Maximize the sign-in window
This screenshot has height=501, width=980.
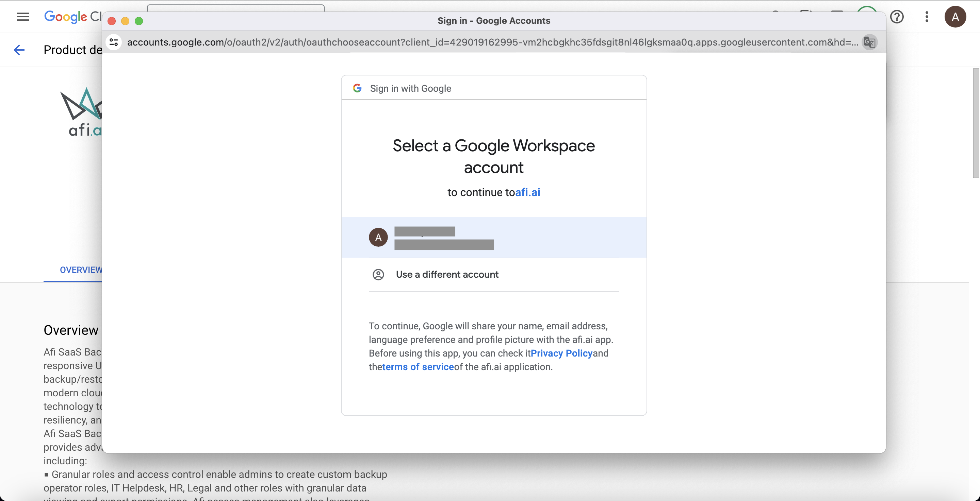139,21
